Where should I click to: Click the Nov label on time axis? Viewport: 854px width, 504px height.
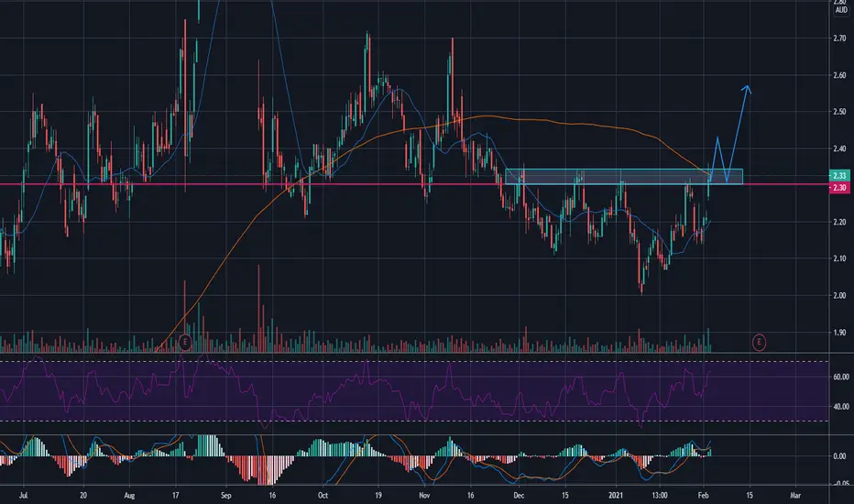point(425,496)
